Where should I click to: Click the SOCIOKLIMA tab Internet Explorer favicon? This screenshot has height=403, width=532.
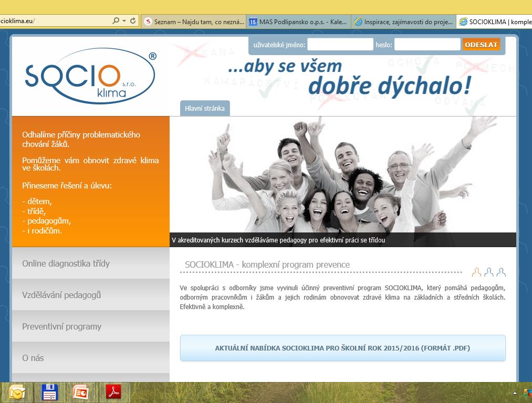coord(463,22)
